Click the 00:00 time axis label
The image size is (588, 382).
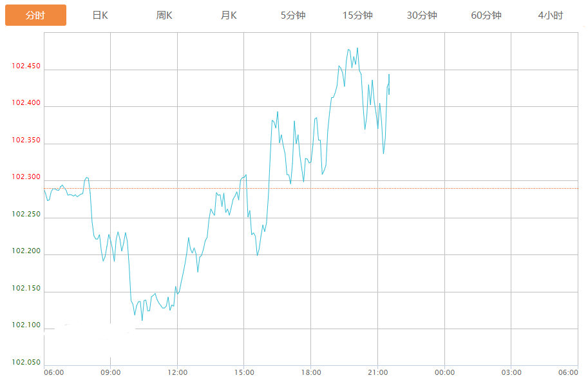444,372
